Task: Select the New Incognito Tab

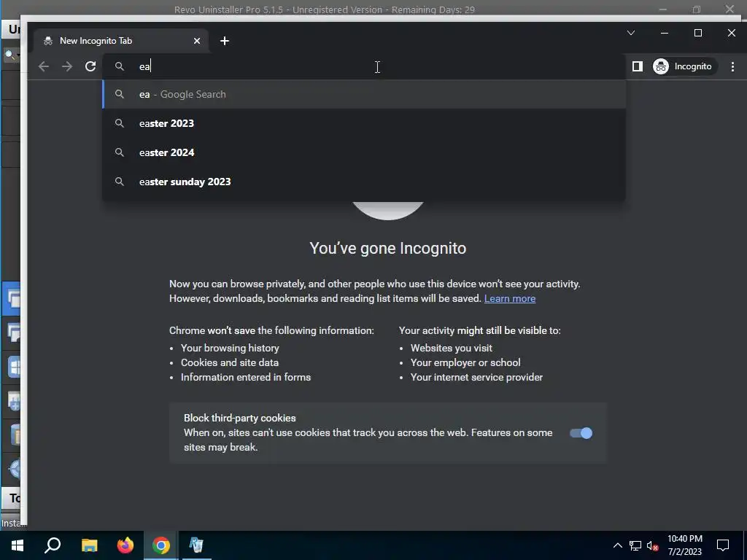Action: pyautogui.click(x=121, y=41)
